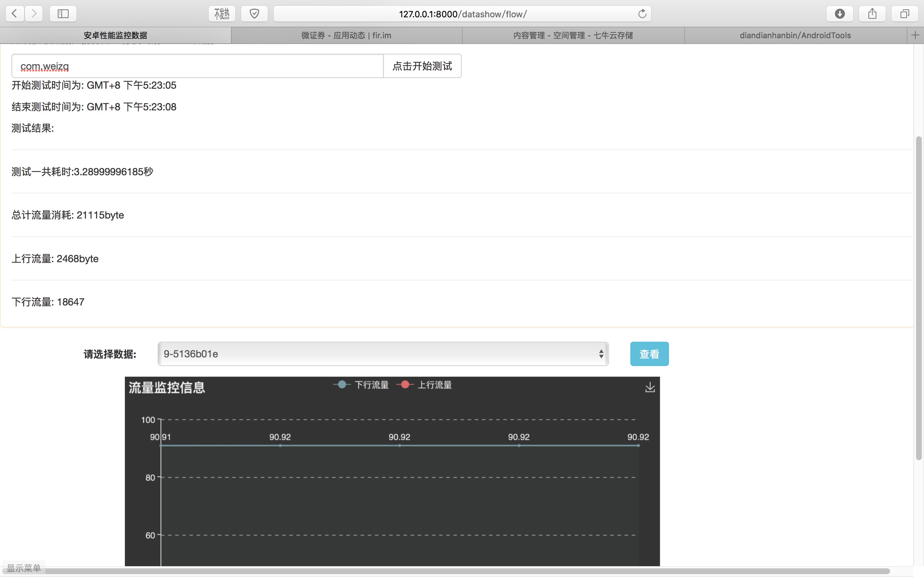Click the Safari forward navigation arrow
The width and height of the screenshot is (924, 577).
(x=34, y=14)
